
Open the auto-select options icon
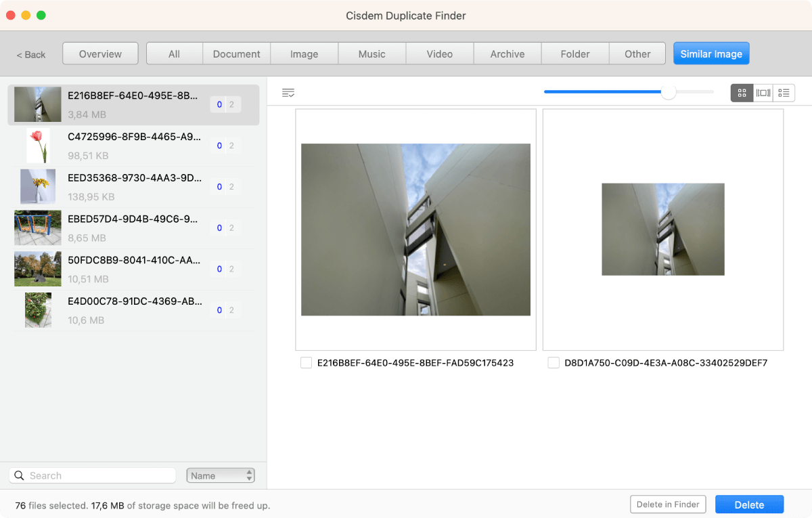288,93
